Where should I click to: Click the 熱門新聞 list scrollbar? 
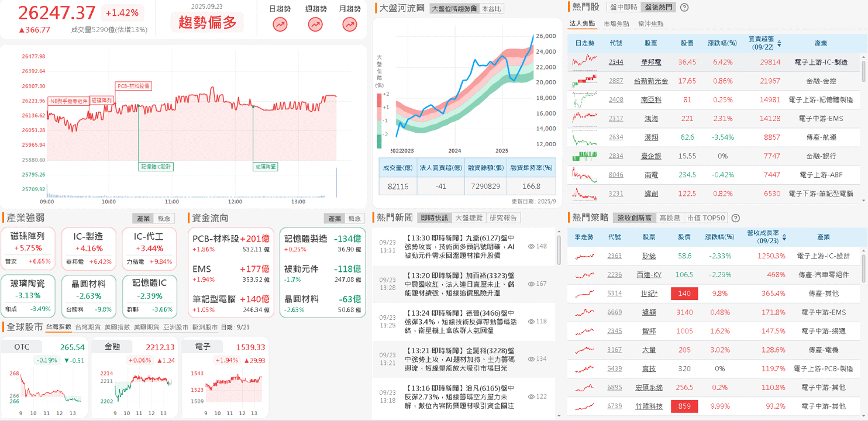(x=559, y=249)
